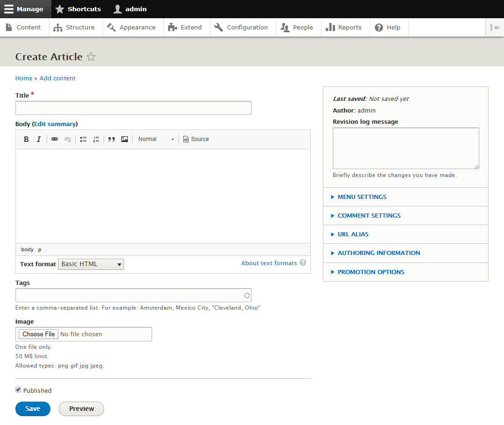The width and height of the screenshot is (504, 425).
Task: Expand the URL Alias section
Action: pyautogui.click(x=353, y=234)
